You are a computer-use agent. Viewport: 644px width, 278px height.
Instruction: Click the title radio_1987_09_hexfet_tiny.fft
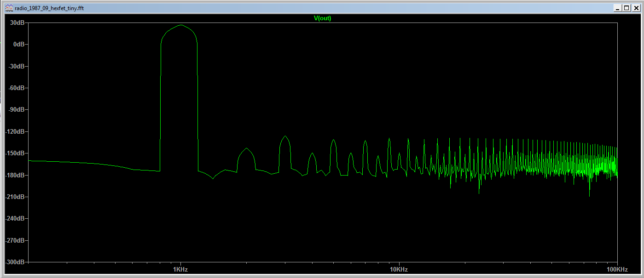click(50, 8)
